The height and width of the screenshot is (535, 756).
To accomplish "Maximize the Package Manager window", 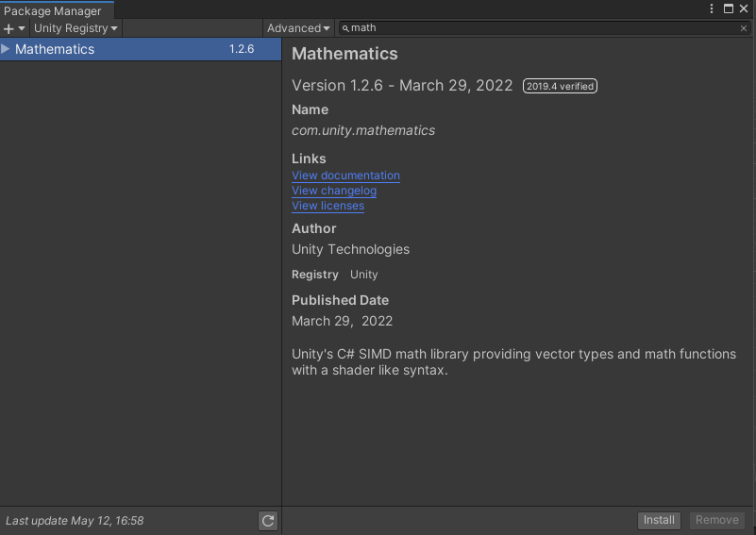I will [729, 8].
